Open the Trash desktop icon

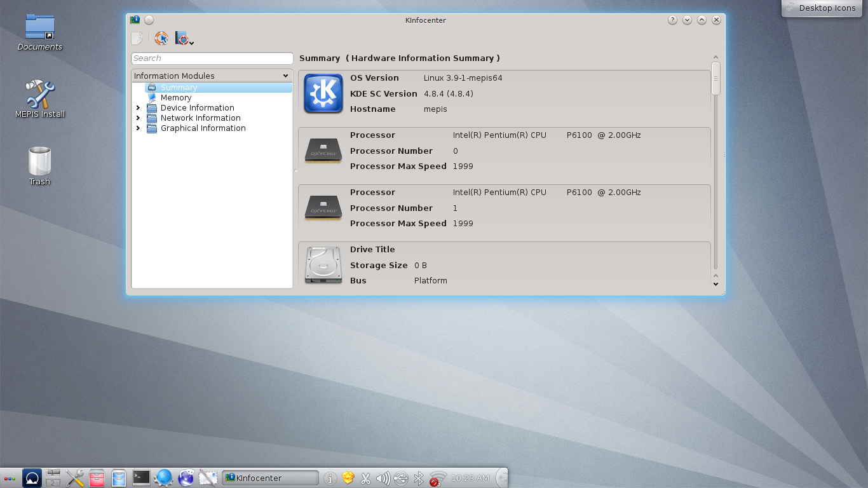coord(39,166)
